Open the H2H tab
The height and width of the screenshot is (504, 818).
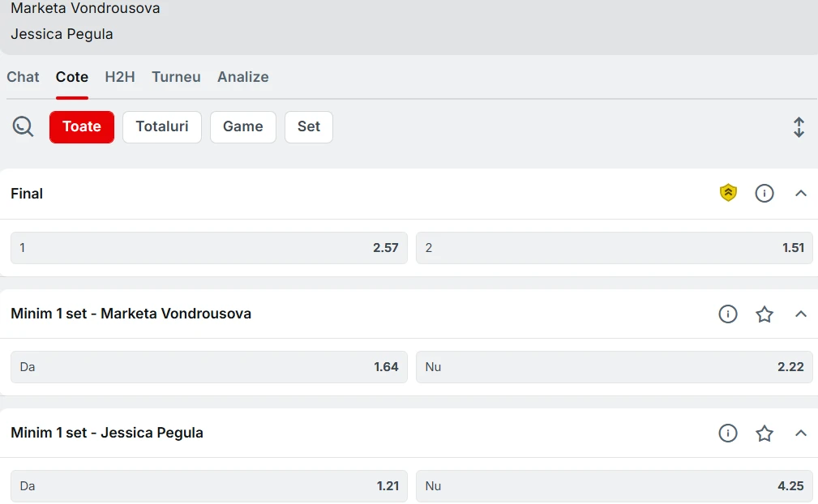tap(120, 77)
